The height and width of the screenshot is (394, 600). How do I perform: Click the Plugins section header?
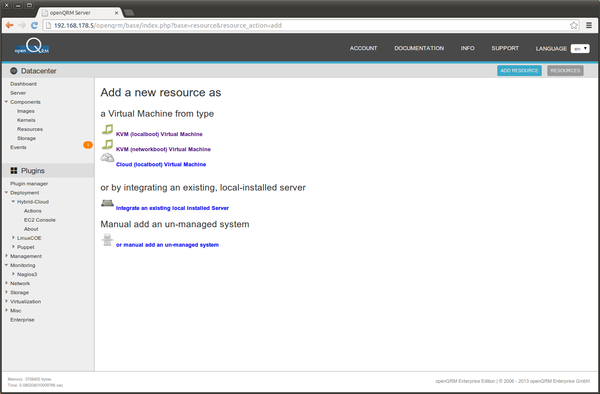point(48,171)
